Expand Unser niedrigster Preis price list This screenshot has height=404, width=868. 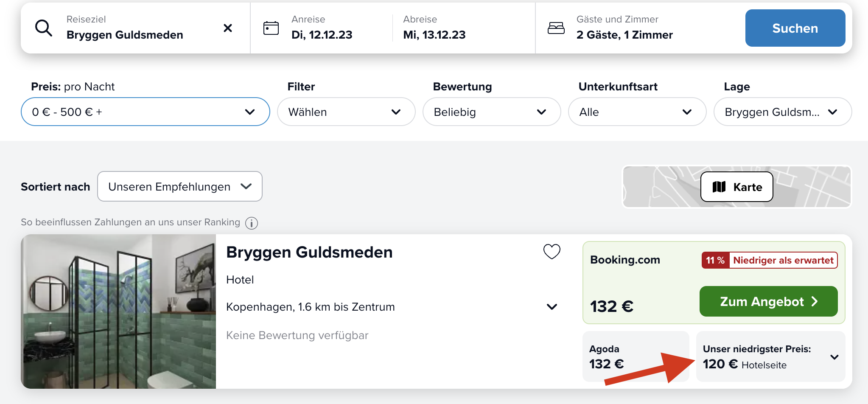(x=771, y=356)
